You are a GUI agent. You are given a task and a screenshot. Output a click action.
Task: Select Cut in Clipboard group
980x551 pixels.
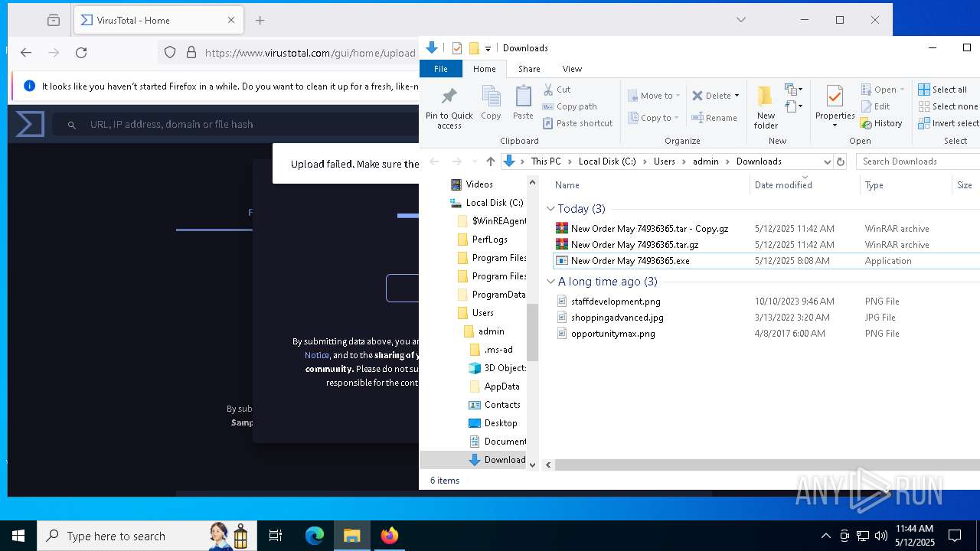(557, 90)
